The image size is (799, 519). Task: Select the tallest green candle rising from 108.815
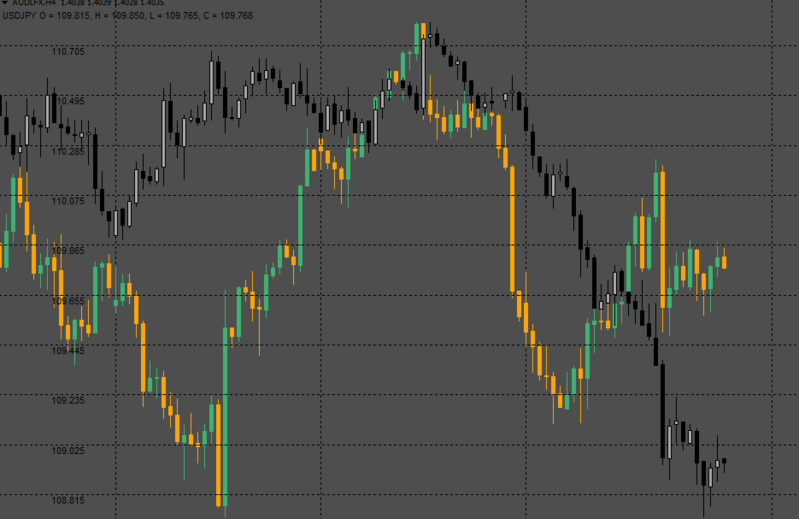coord(225,417)
